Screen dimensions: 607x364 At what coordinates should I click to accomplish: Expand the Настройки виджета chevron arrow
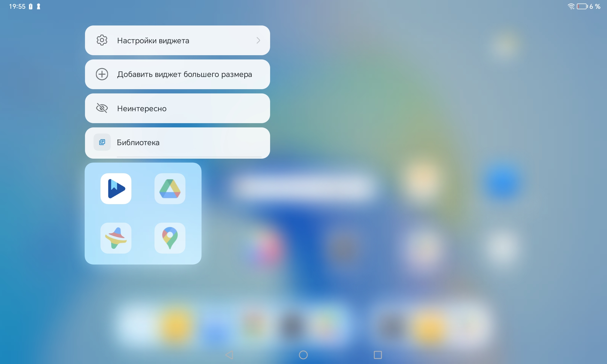tap(258, 40)
